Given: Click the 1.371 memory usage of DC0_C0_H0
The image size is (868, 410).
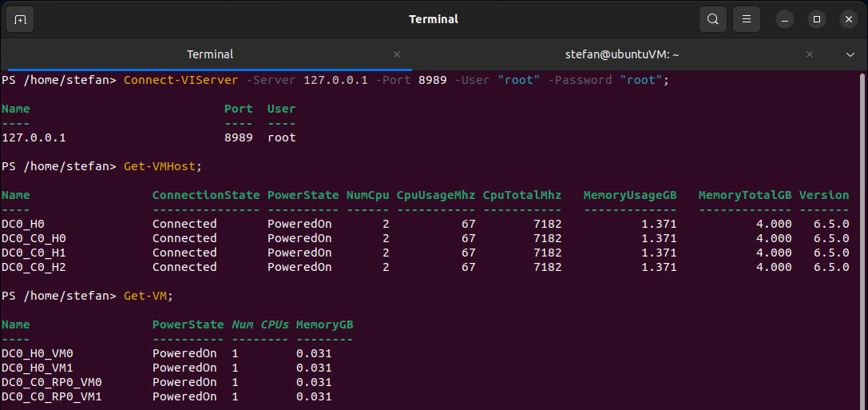Looking at the screenshot, I should (x=660, y=238).
